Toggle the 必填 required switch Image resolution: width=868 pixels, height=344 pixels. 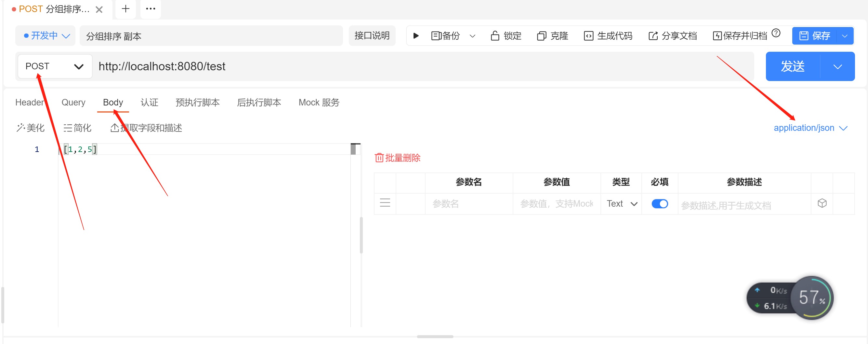click(659, 204)
